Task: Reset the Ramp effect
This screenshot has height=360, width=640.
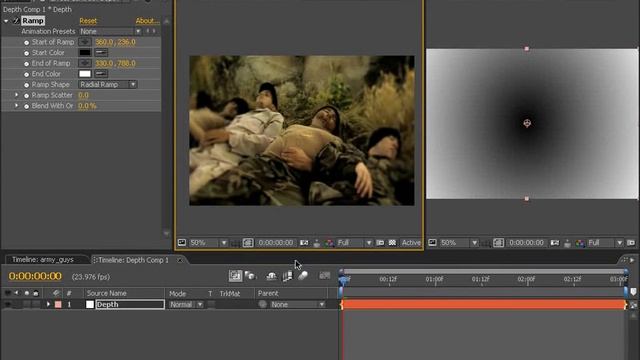Action: point(88,21)
